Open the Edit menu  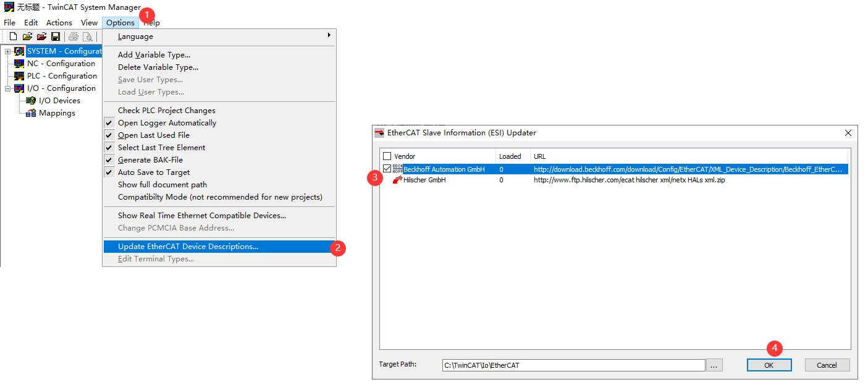pos(31,23)
